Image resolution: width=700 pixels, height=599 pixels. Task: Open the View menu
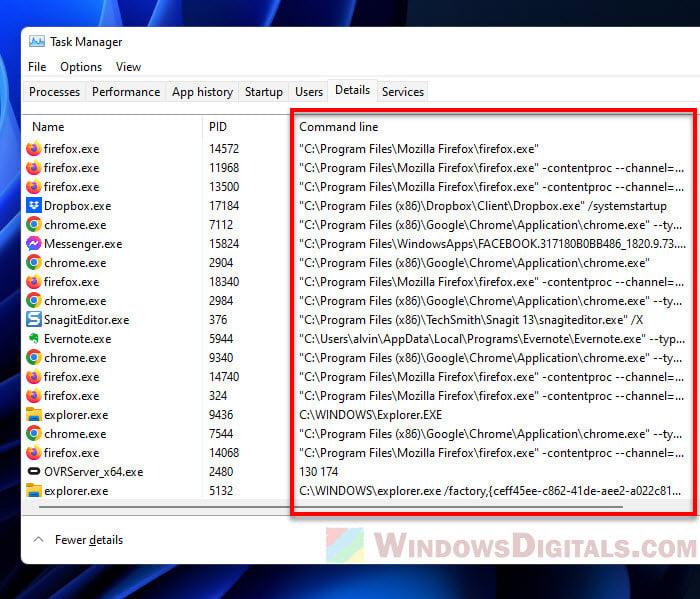(129, 67)
